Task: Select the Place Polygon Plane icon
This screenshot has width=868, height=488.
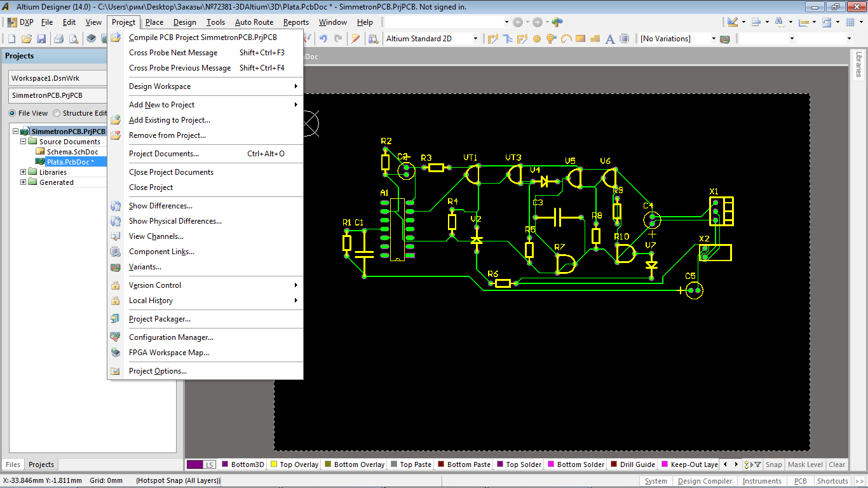Action: click(x=595, y=39)
